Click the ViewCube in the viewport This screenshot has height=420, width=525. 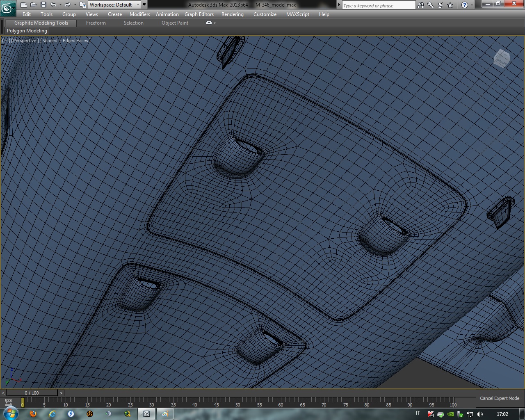[x=501, y=59]
